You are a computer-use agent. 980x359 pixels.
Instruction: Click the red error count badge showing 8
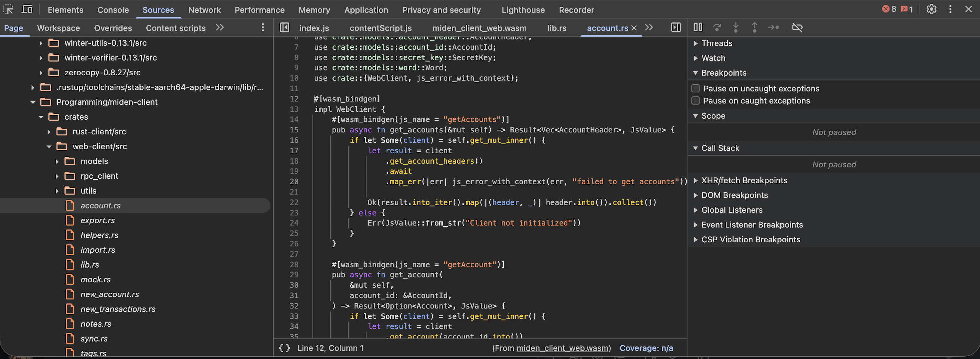[889, 9]
